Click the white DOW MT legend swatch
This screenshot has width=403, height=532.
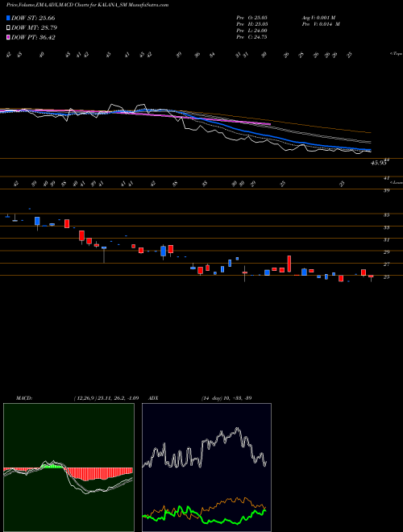[8, 28]
